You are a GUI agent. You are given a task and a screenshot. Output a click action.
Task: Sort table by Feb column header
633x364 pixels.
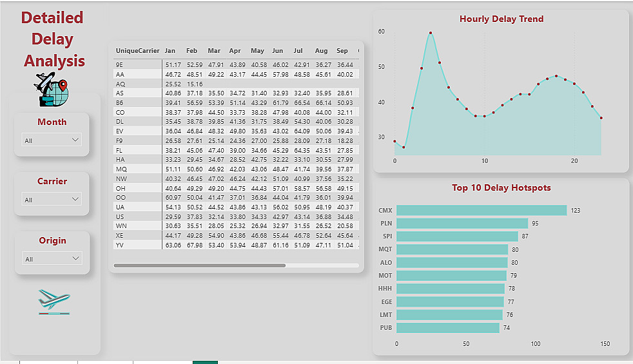pyautogui.click(x=191, y=51)
